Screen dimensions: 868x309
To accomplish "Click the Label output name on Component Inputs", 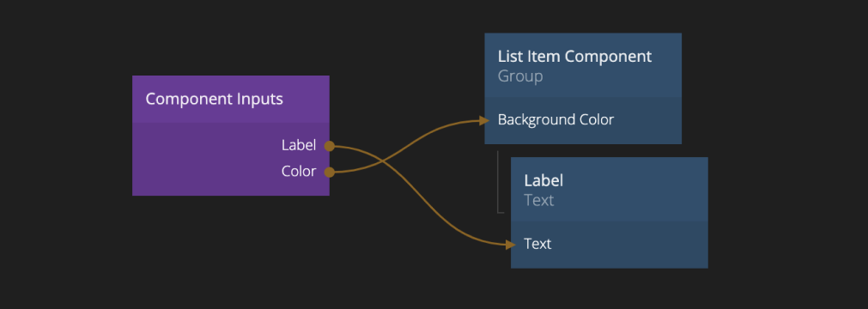I will click(299, 146).
